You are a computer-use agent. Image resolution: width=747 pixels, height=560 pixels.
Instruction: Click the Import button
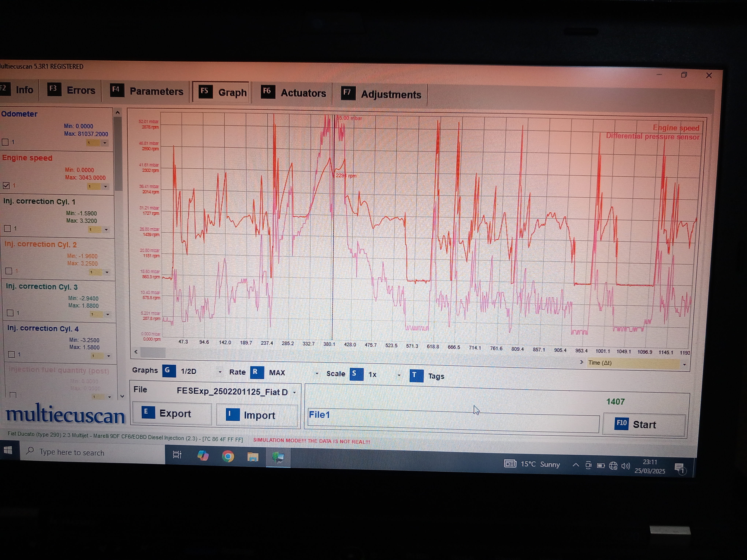pos(257,415)
